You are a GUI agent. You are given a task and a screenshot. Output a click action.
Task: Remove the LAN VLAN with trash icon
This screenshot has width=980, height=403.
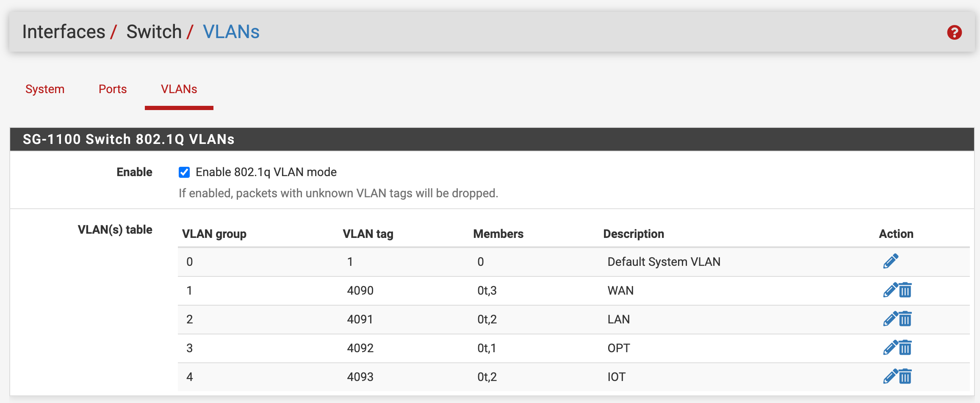pyautogui.click(x=905, y=319)
